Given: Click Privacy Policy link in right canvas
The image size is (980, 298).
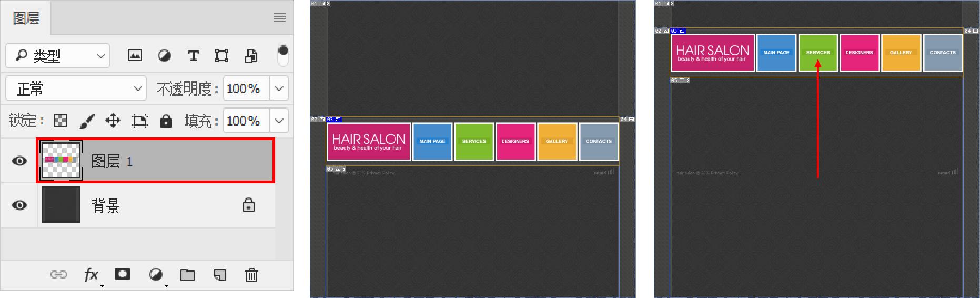Looking at the screenshot, I should (x=724, y=173).
